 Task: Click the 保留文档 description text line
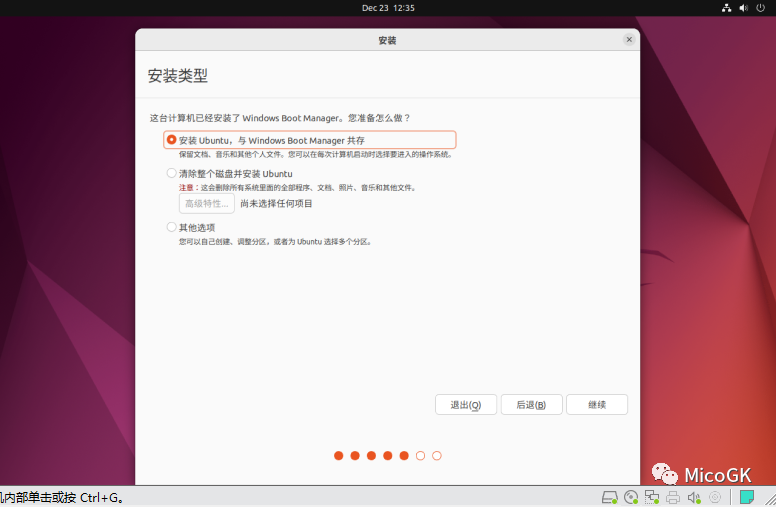(x=316, y=154)
